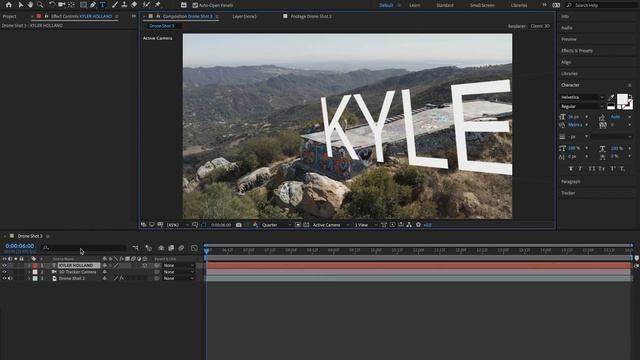Select the Rotation tool
This screenshot has height=360, width=640.
coord(52,5)
